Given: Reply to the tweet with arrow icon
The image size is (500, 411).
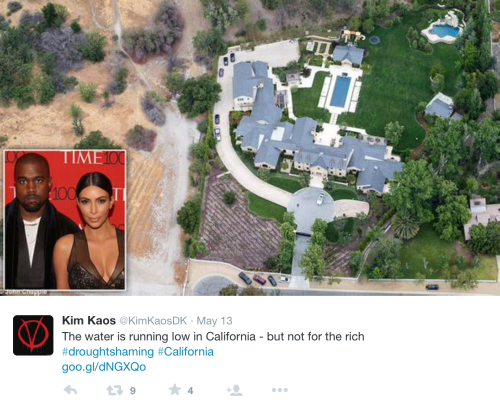Looking at the screenshot, I should [70, 390].
